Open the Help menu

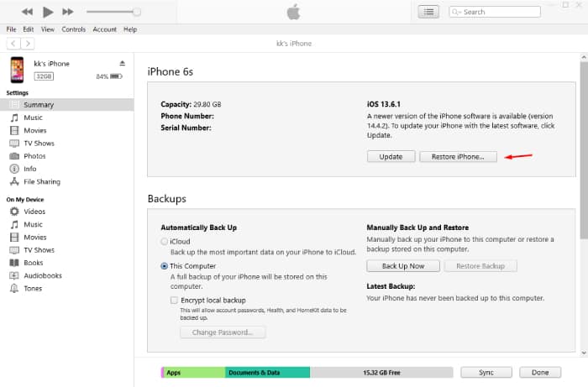point(130,29)
